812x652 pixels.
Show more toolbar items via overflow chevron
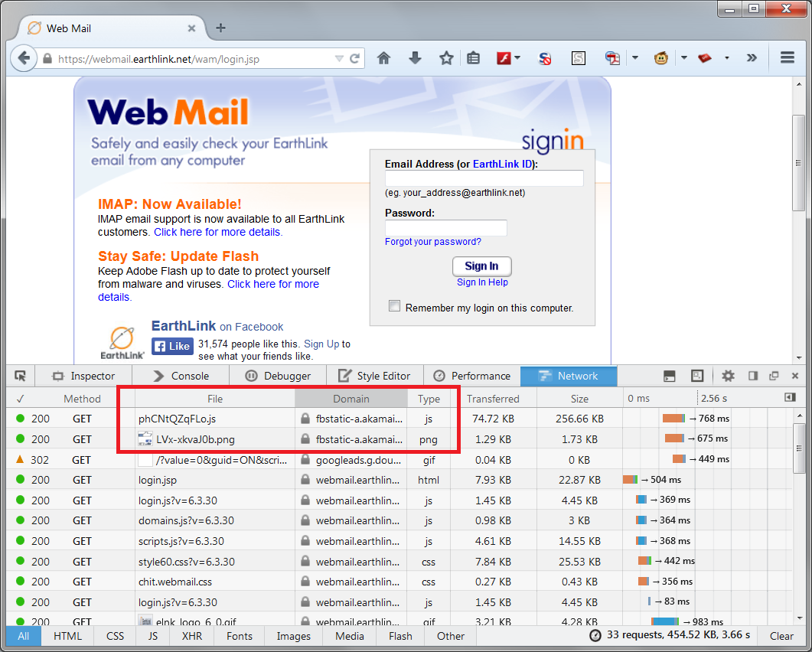coord(752,58)
